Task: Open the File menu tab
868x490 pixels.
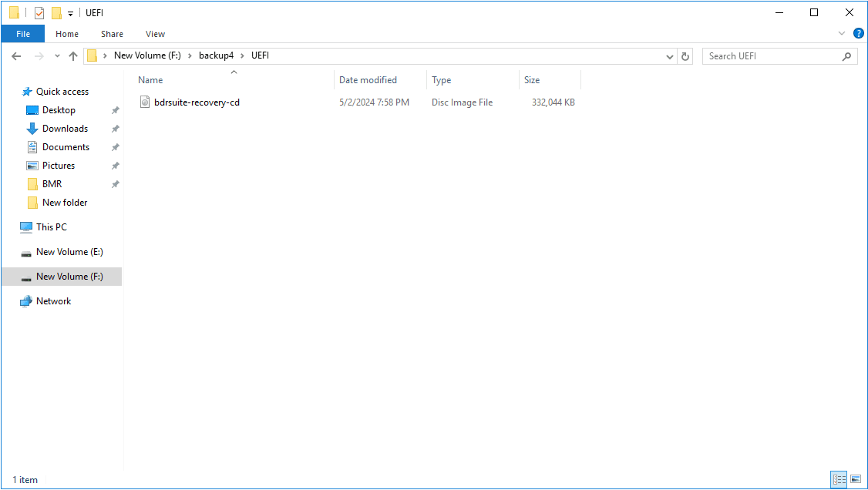Action: coord(23,34)
